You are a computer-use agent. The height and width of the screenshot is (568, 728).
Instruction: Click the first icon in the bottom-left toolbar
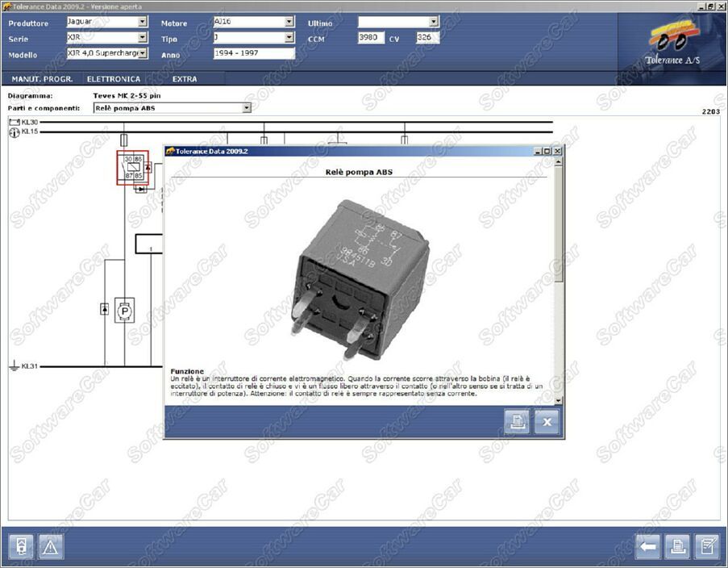[x=22, y=547]
